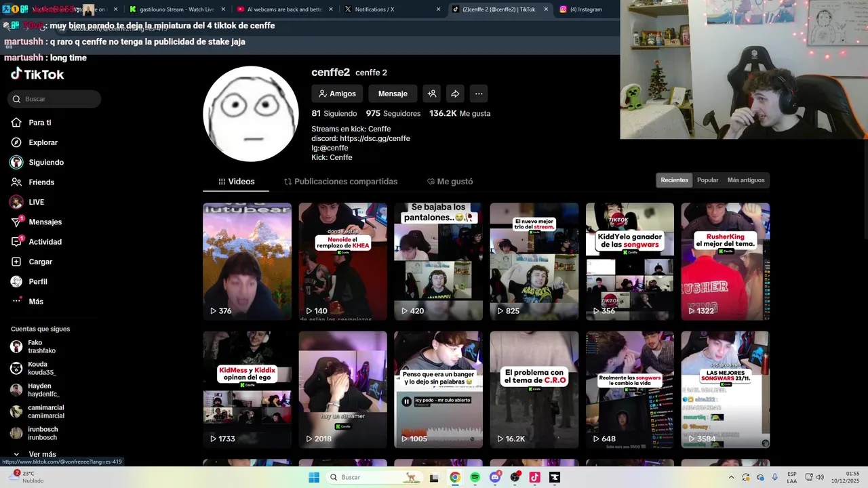Switch to gastilouno Stream Kick tab
This screenshot has width=868, height=488.
(x=176, y=9)
